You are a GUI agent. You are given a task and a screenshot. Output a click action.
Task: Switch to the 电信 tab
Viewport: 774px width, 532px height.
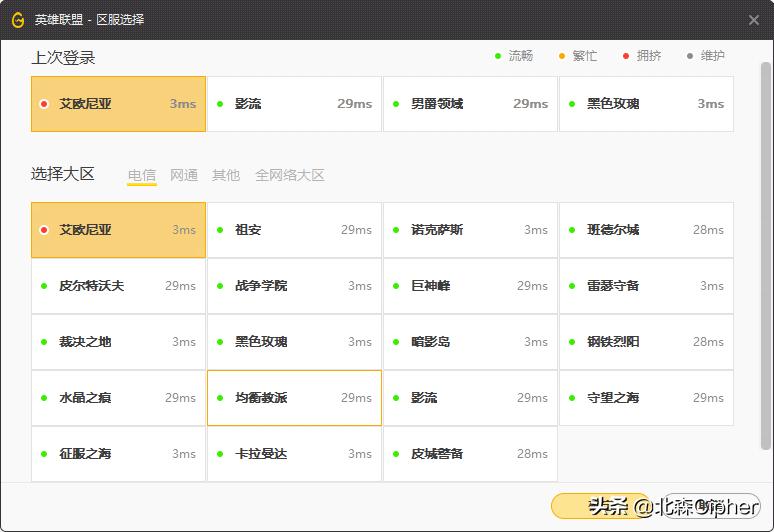[x=142, y=175]
